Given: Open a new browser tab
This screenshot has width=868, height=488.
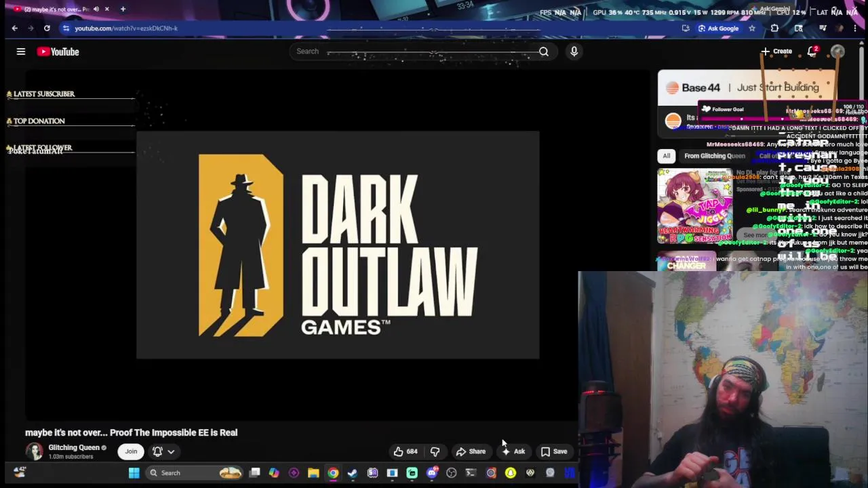Looking at the screenshot, I should point(123,9).
